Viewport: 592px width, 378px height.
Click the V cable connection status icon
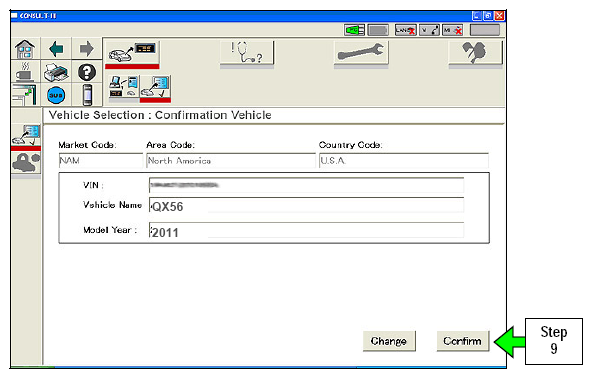pyautogui.click(x=430, y=30)
